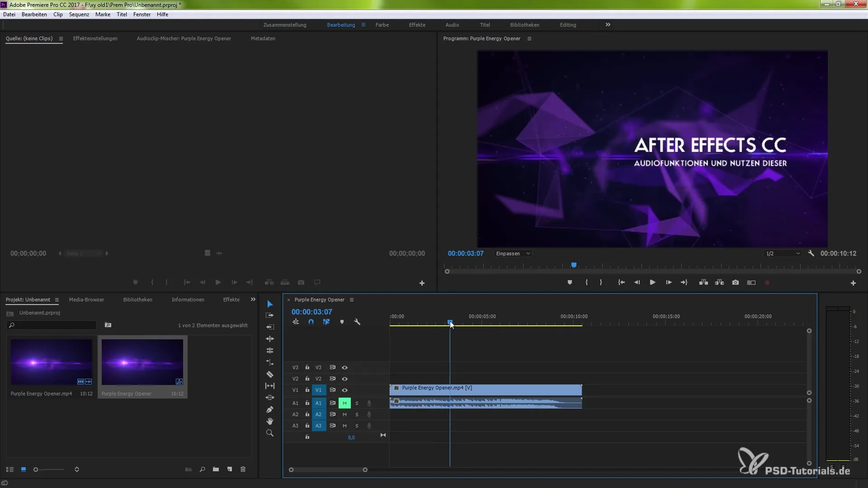Select the Hand tool

click(x=270, y=421)
